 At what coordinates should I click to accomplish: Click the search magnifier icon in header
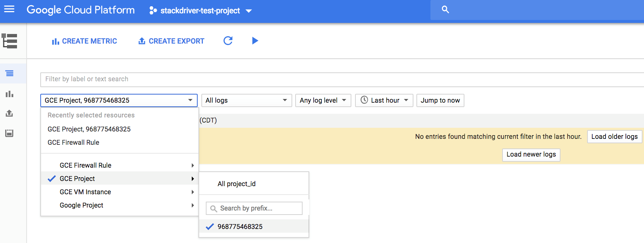pyautogui.click(x=445, y=10)
